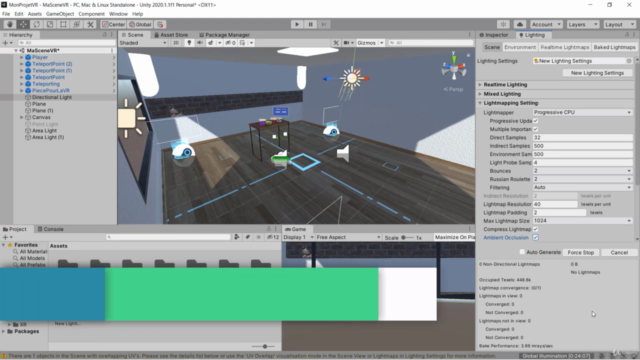
Task: Enable the Auto Generate checkbox
Action: click(522, 252)
